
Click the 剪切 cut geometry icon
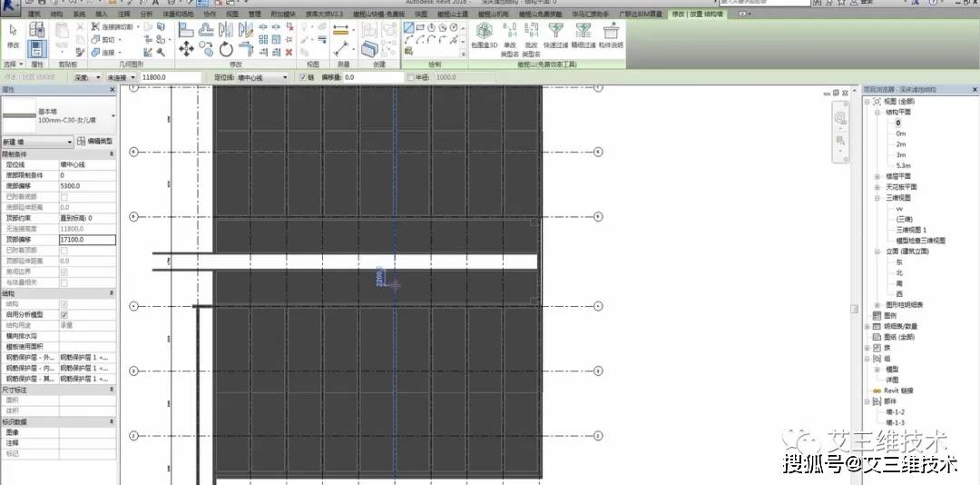(x=95, y=40)
